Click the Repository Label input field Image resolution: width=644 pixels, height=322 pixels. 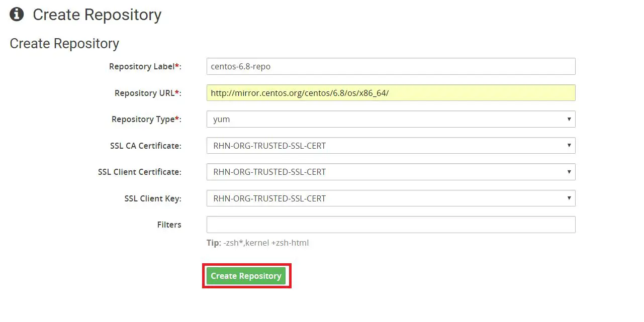(391, 66)
